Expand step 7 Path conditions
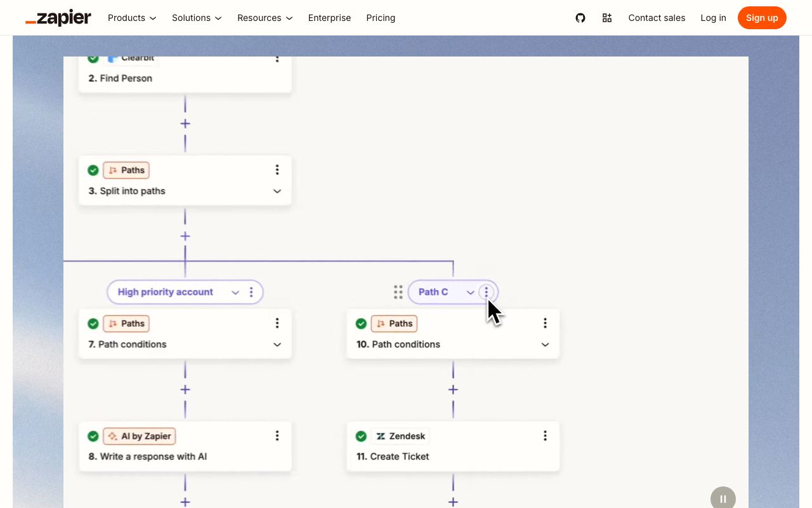812x508 pixels. pos(277,345)
